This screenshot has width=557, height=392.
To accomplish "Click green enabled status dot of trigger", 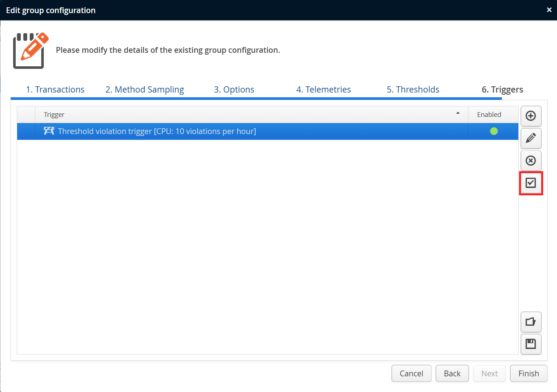I will (x=494, y=131).
